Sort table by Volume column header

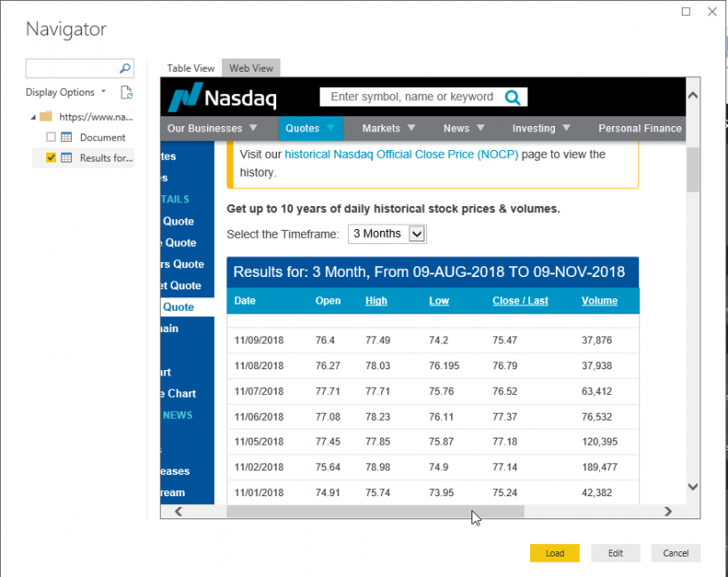click(x=599, y=300)
